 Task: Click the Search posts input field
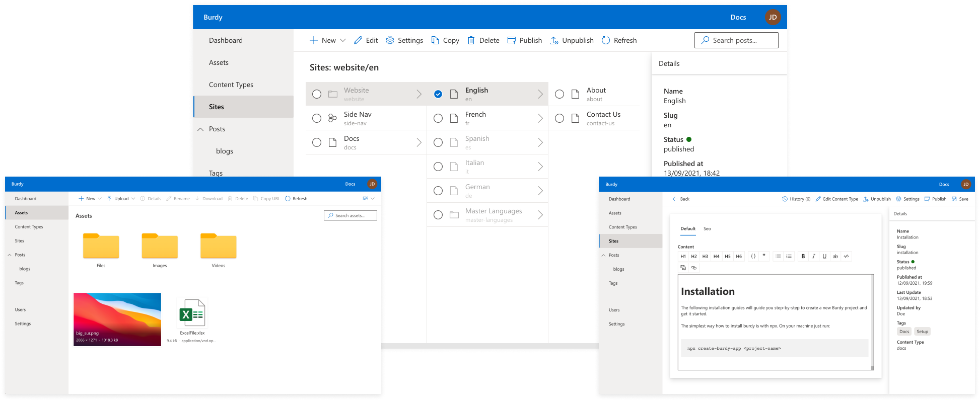(x=736, y=40)
